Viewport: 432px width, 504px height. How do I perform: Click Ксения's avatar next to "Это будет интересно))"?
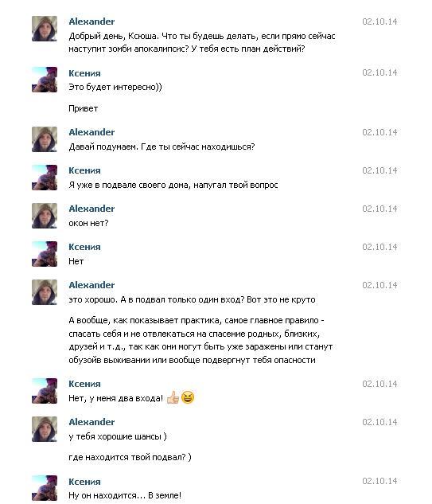point(45,80)
